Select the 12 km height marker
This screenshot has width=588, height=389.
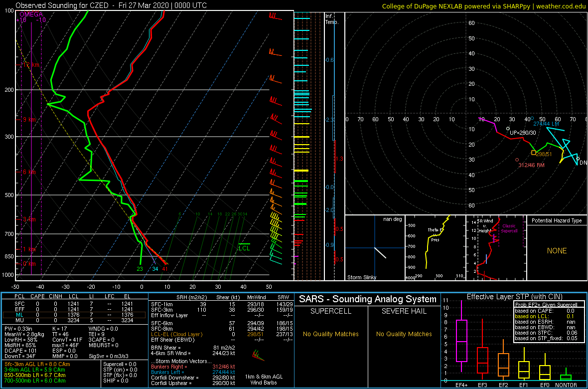30,65
